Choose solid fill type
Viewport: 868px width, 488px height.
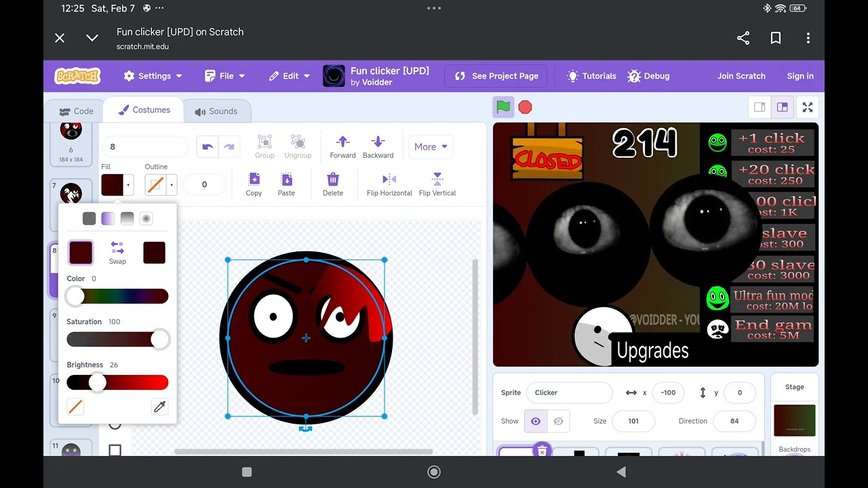tap(89, 218)
